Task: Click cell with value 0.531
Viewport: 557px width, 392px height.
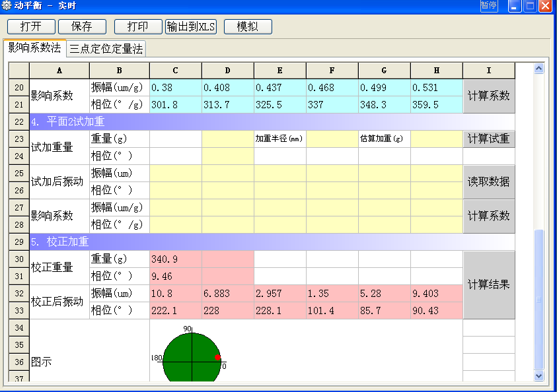Action: click(437, 88)
